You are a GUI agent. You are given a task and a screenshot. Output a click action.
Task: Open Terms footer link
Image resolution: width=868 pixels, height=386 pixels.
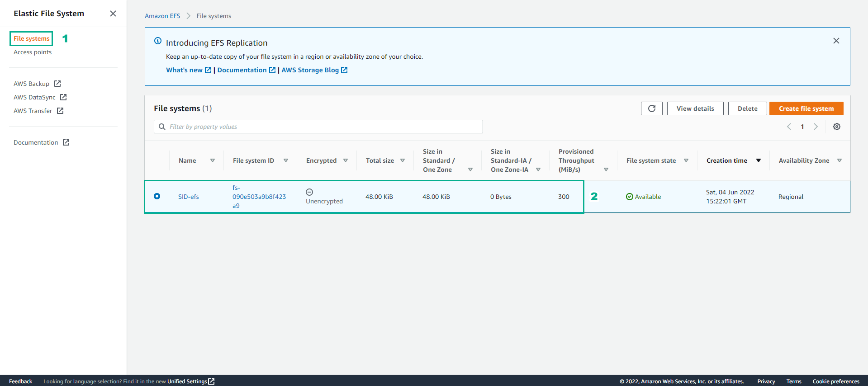pyautogui.click(x=794, y=381)
